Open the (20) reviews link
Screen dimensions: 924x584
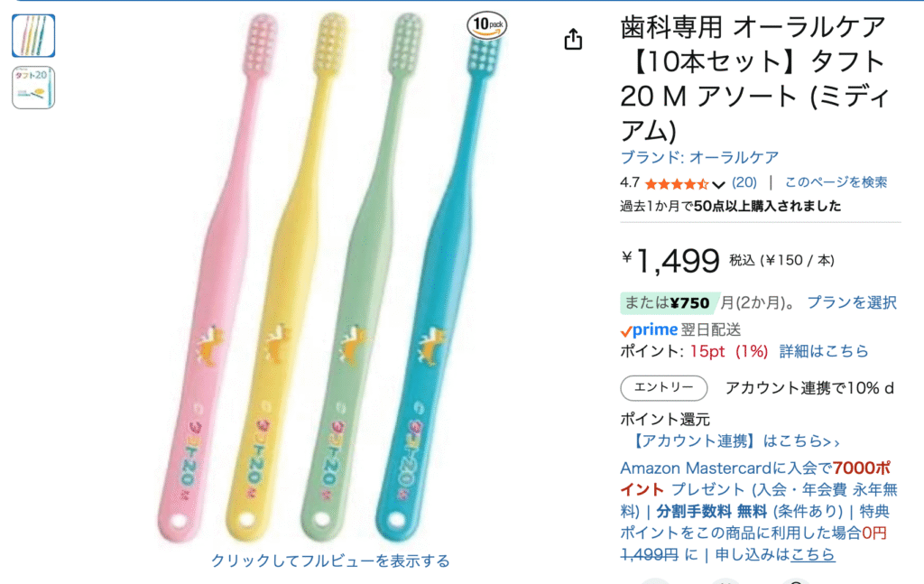[x=744, y=182]
